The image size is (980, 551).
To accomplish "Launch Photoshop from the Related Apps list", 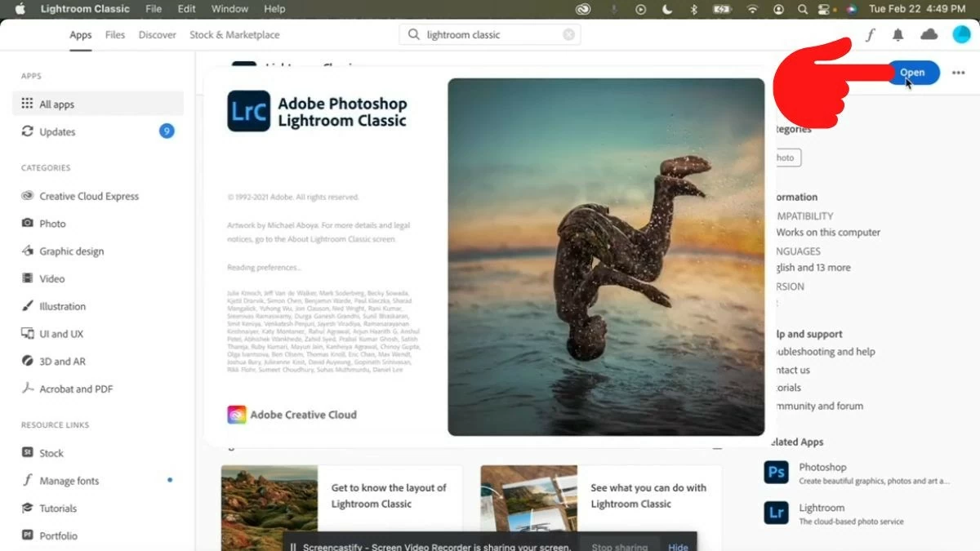I will click(x=775, y=472).
